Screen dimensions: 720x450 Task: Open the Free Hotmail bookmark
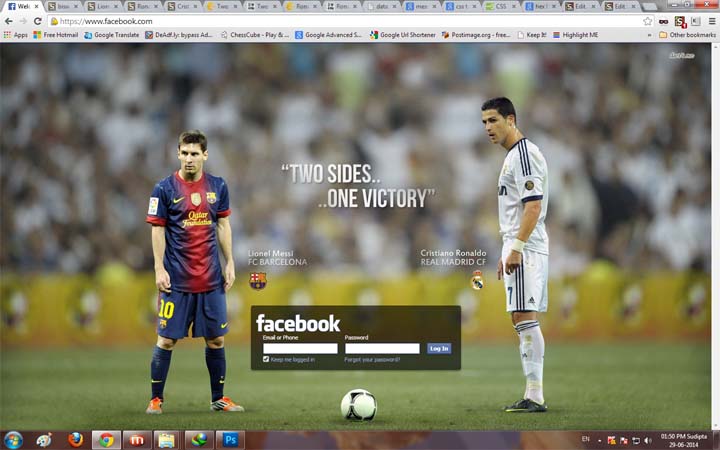pyautogui.click(x=56, y=35)
